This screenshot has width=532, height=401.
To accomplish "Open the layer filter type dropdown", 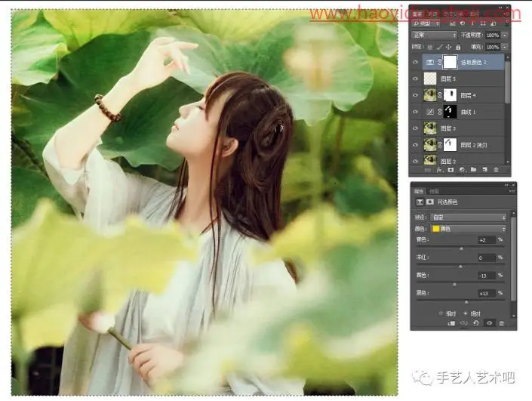I will click(426, 23).
